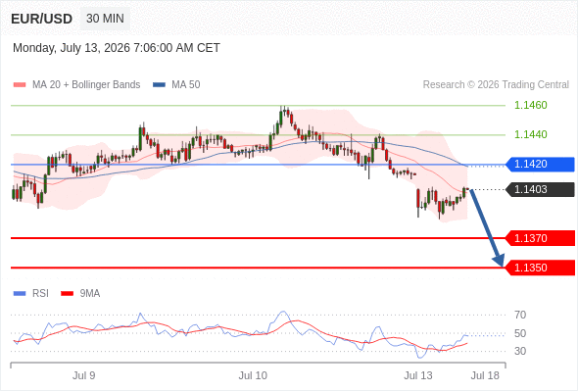This screenshot has width=578, height=392.
Task: Select the 30 MIN timeframe badge
Action: 105,19
